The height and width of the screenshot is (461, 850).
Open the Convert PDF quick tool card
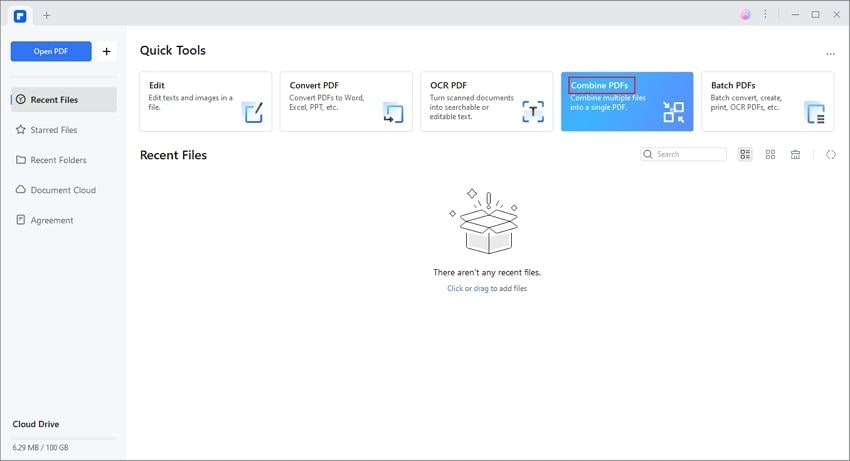pyautogui.click(x=346, y=101)
